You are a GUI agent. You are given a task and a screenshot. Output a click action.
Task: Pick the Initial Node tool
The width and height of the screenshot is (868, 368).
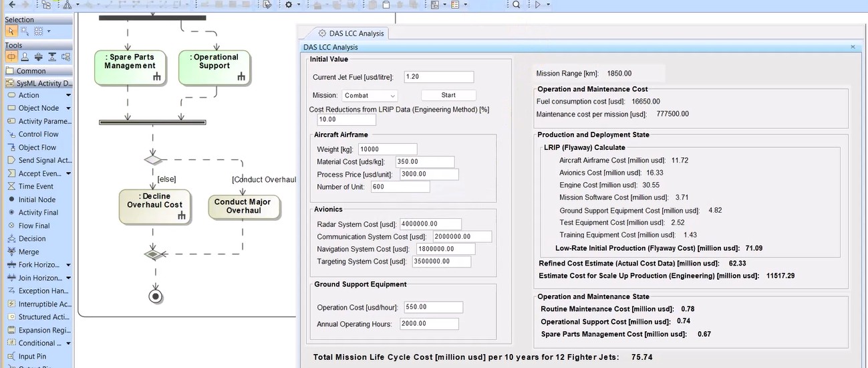coord(37,199)
